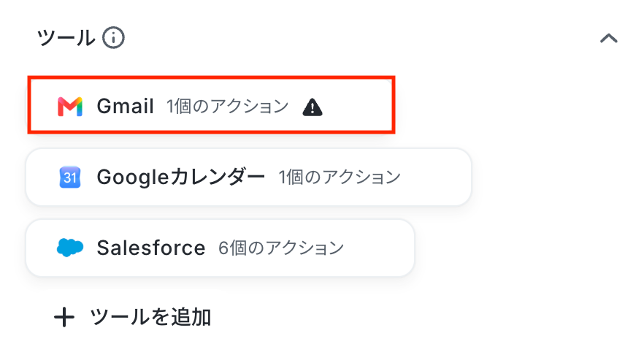This screenshot has width=644, height=355.
Task: Click the Salesforce cloud icon
Action: tap(70, 248)
